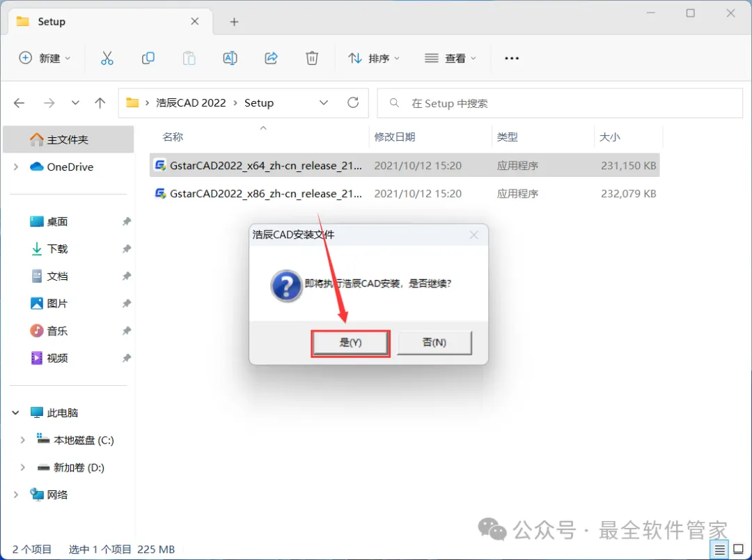Click the x86 file's 应用程序 type cell

pos(517,194)
